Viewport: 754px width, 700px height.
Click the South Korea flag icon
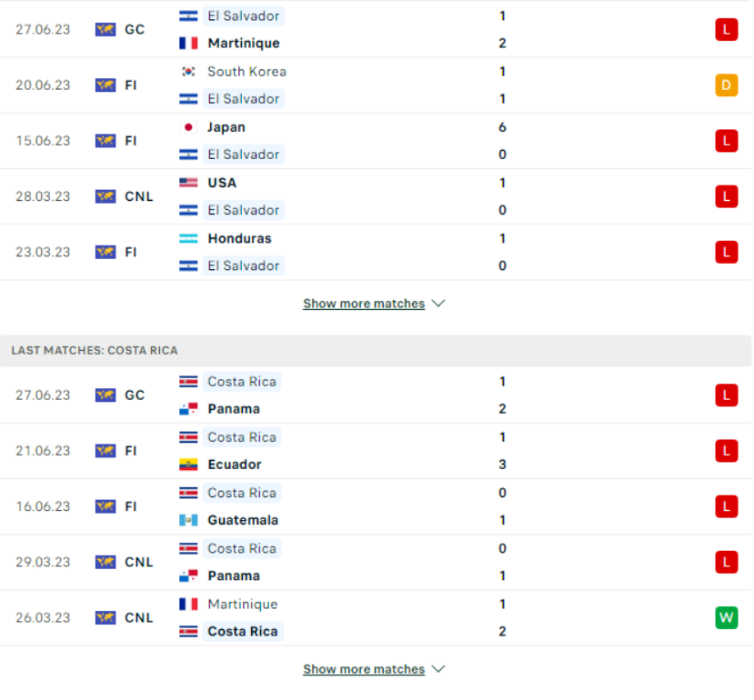coord(188,71)
